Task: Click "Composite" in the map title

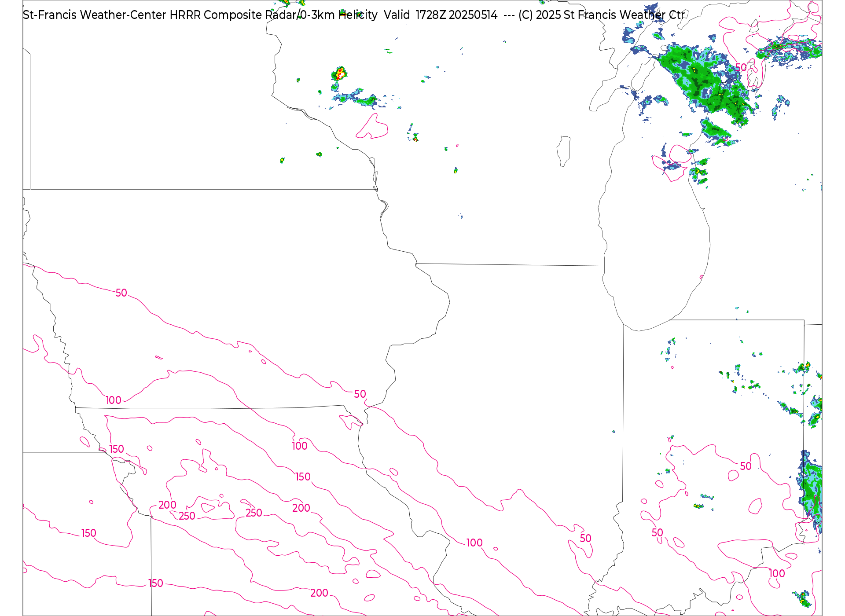Action: click(x=233, y=15)
